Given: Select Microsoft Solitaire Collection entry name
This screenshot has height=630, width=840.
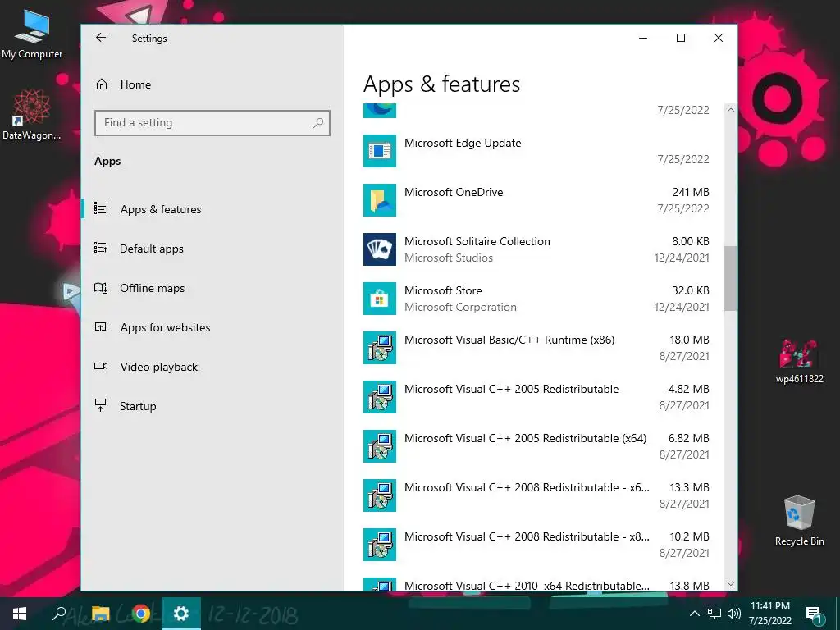Looking at the screenshot, I should click(x=477, y=242).
